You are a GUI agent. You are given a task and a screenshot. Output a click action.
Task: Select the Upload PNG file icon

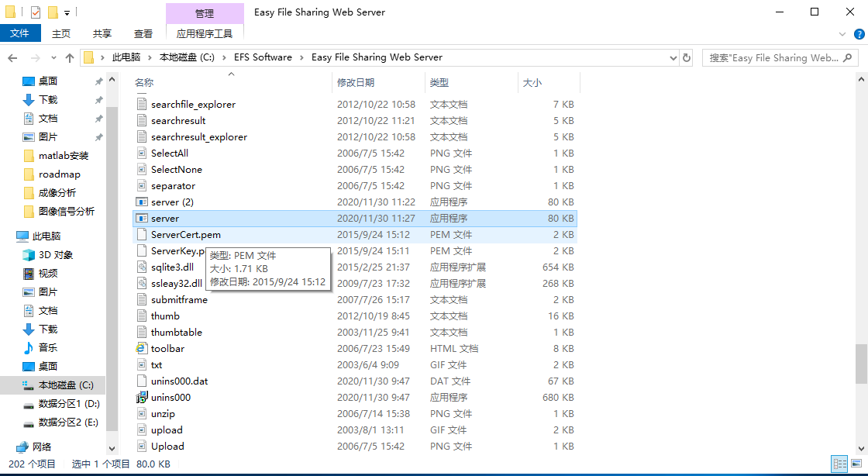(x=143, y=447)
